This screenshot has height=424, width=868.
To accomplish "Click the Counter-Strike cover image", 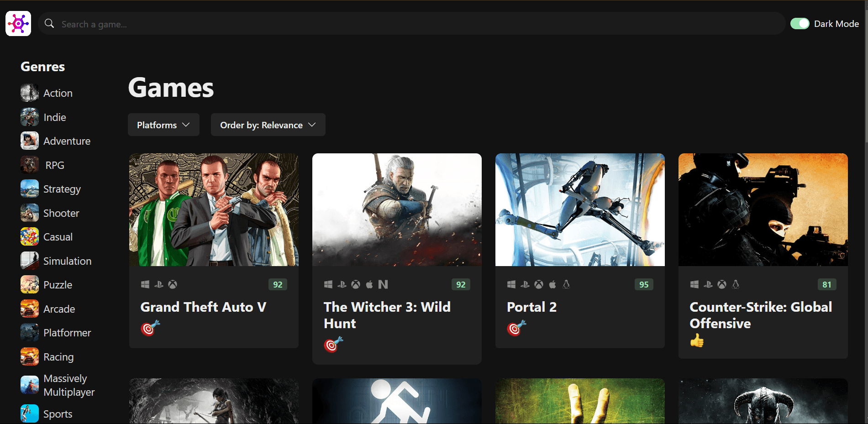I will click(763, 209).
